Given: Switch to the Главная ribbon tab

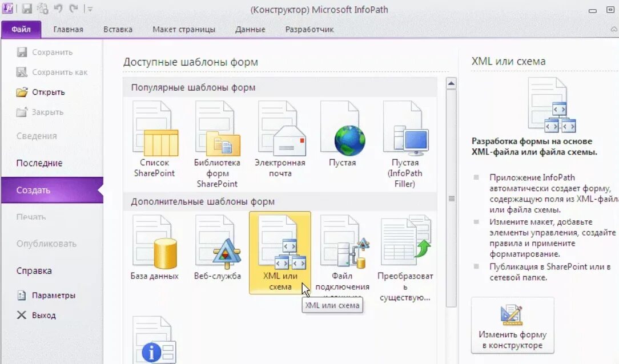Looking at the screenshot, I should [69, 30].
